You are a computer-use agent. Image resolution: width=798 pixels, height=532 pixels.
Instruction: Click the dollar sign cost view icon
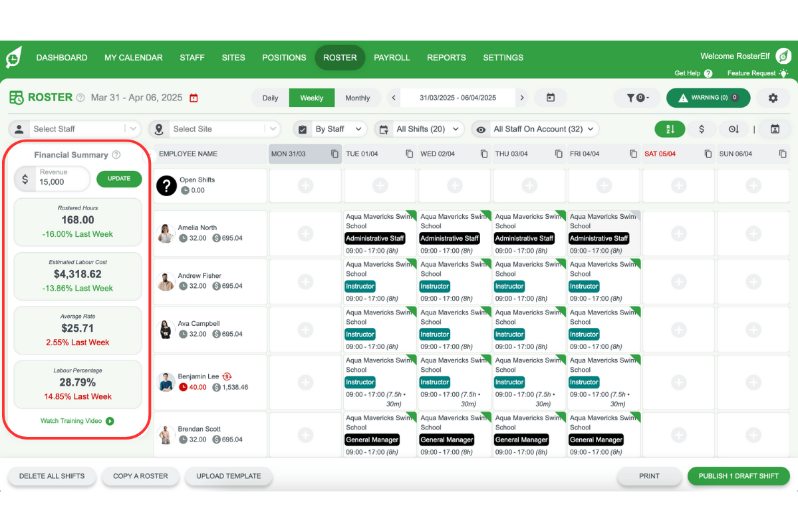point(701,129)
